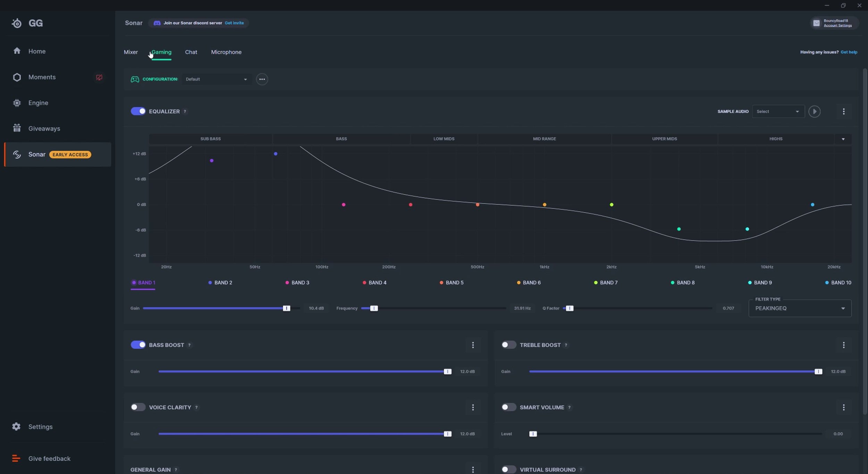Open the Configuration Default dropdown
Viewport: 868px width, 474px height.
216,79
